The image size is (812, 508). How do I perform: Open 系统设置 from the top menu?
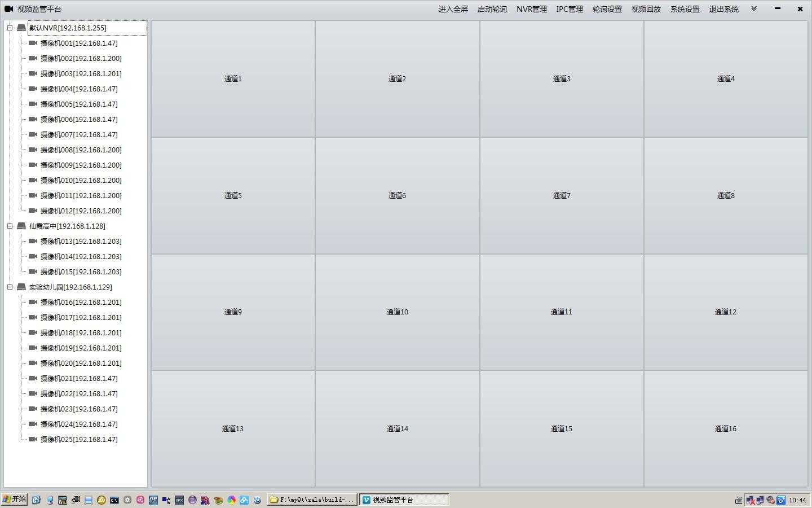pyautogui.click(x=685, y=9)
